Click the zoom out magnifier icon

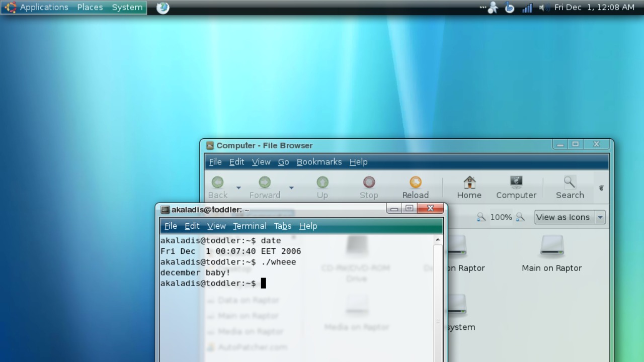click(x=481, y=217)
